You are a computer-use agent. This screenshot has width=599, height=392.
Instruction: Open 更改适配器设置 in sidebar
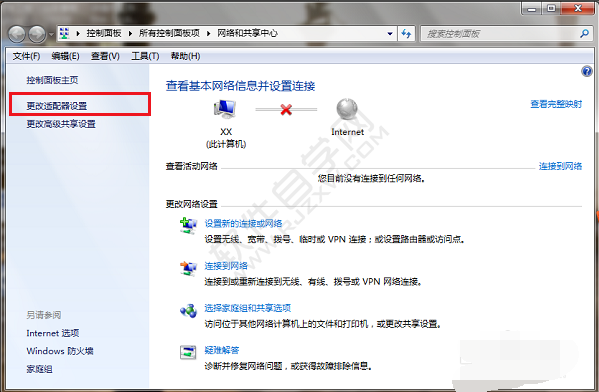coord(57,105)
